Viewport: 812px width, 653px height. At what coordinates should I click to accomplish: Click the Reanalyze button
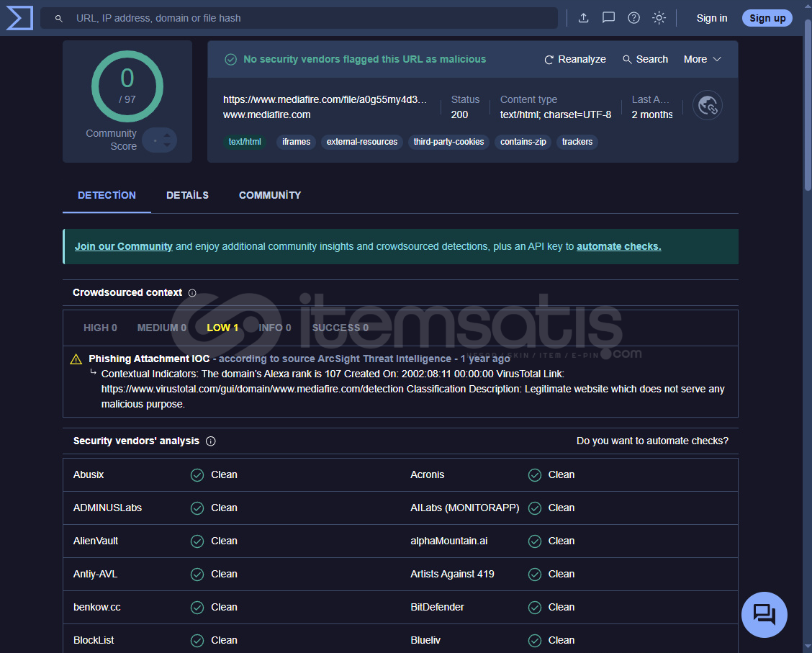coord(575,60)
